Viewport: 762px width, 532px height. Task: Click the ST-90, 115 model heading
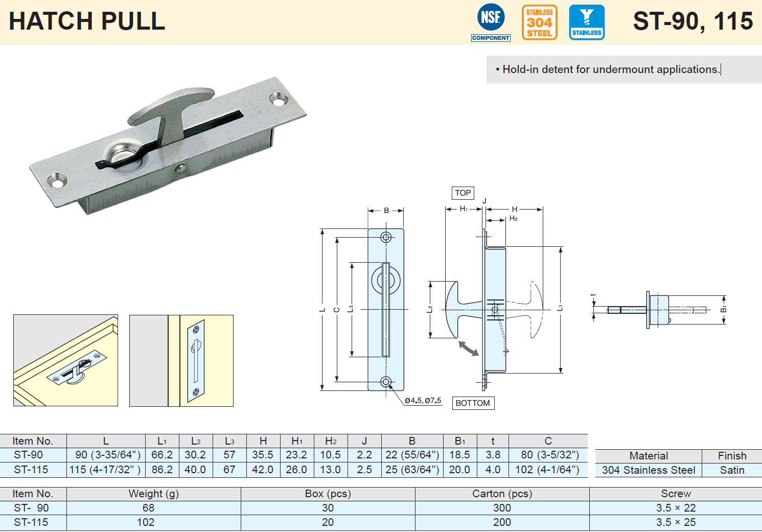[x=692, y=21]
